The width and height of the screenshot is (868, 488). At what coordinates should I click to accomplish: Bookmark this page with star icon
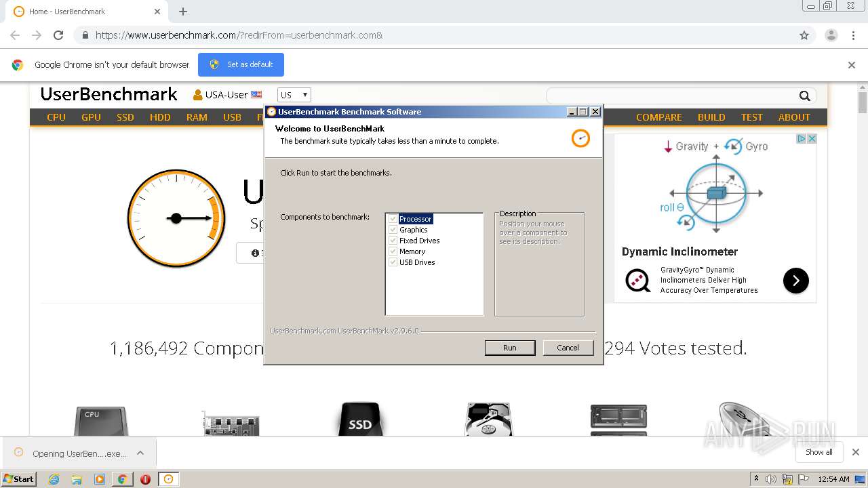point(804,35)
